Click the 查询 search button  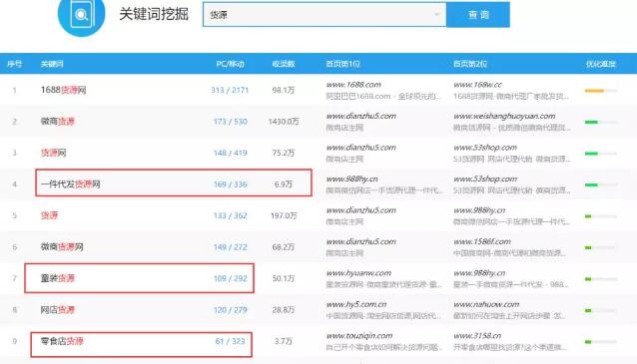coord(478,15)
